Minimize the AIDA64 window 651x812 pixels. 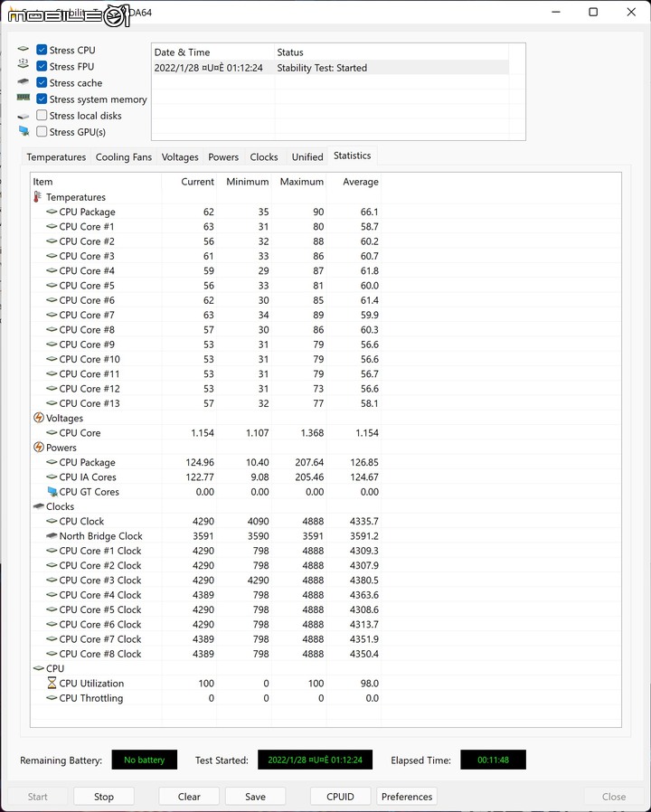556,12
